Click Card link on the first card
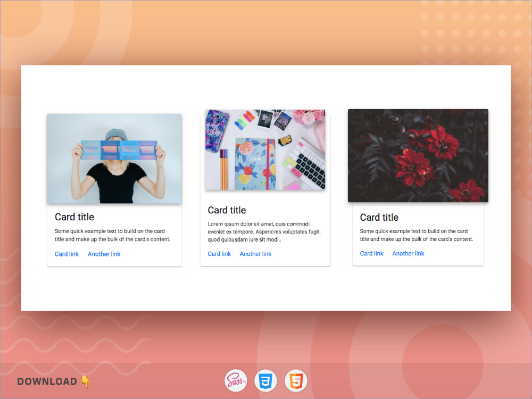The image size is (532, 399). [x=66, y=254]
